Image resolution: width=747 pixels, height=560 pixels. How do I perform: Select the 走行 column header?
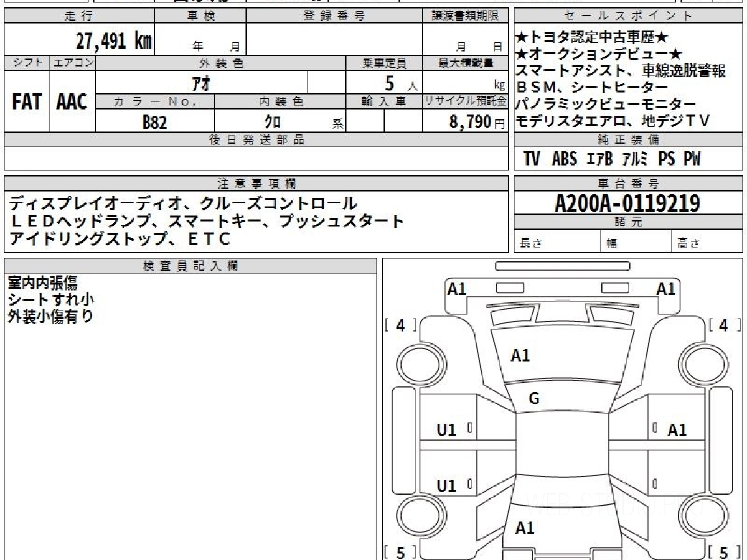tap(78, 16)
